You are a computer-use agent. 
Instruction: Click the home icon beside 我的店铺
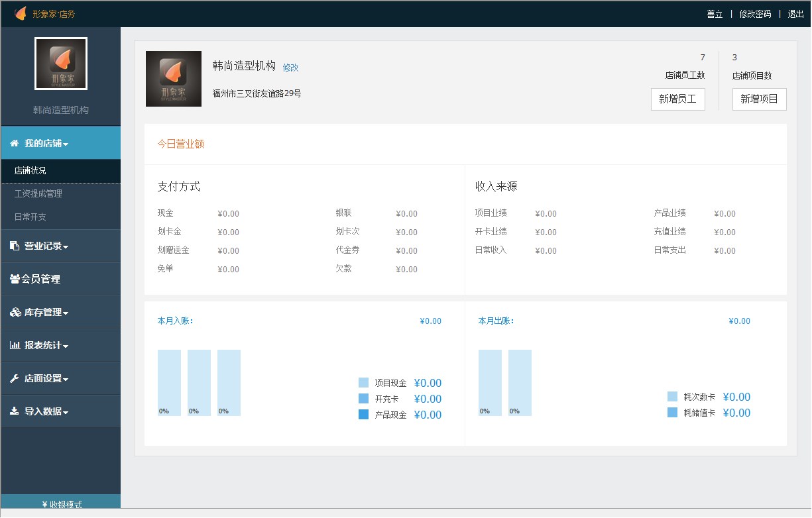click(x=14, y=143)
